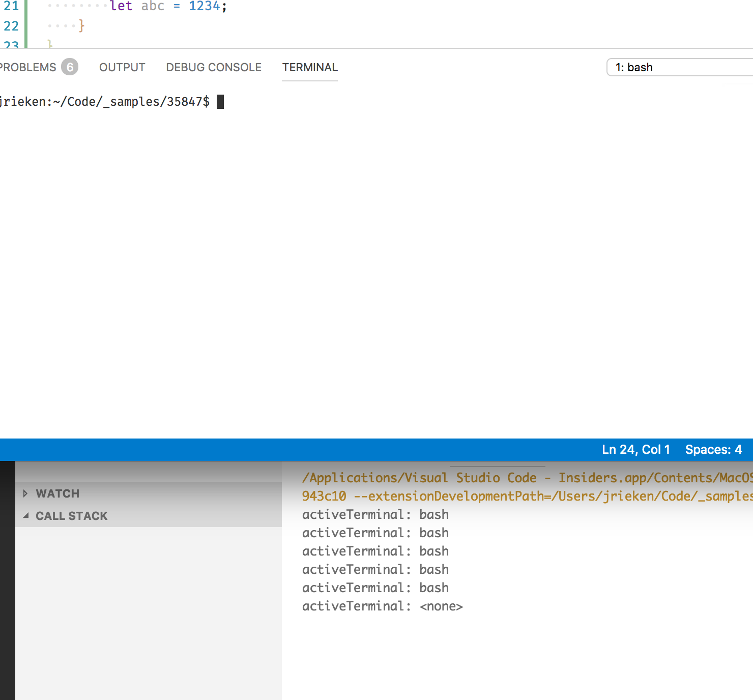
Task: Click line number 22 in the gutter
Action: pyautogui.click(x=11, y=26)
